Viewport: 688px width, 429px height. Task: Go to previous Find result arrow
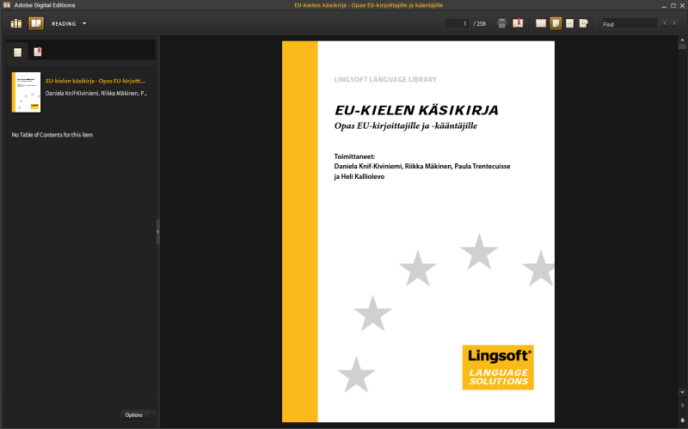click(664, 23)
